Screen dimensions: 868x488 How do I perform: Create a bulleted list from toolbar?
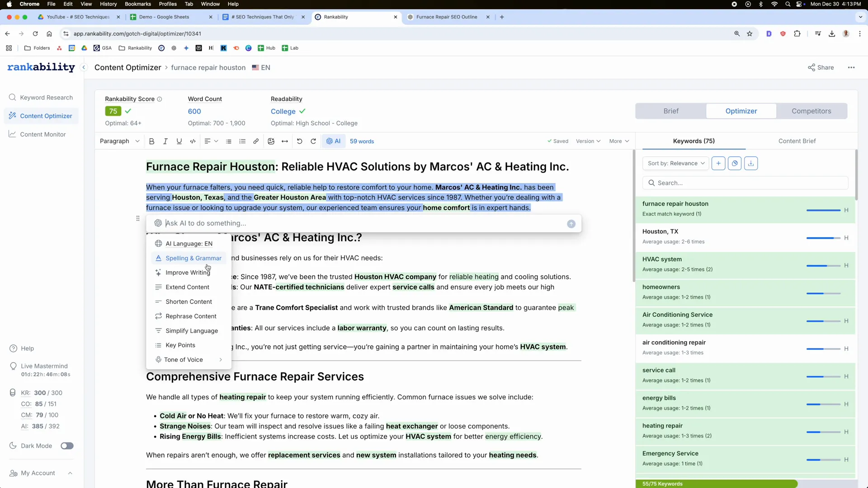tap(229, 141)
